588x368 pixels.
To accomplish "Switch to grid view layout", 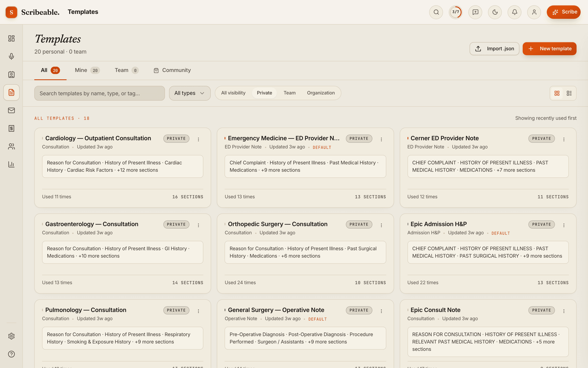I will pyautogui.click(x=557, y=93).
